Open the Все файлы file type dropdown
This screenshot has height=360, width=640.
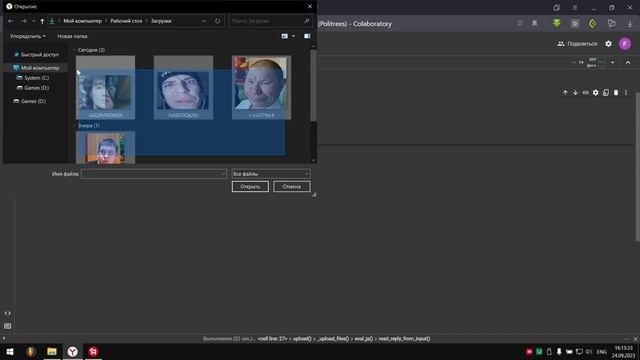tap(271, 174)
